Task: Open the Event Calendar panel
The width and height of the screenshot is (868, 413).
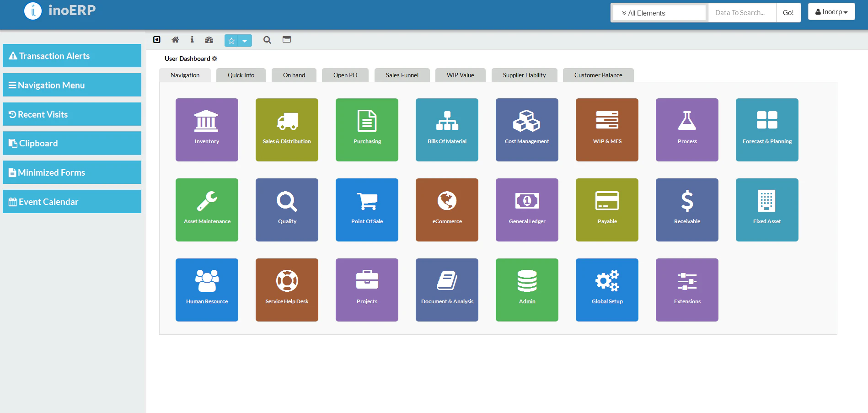Action: click(72, 202)
